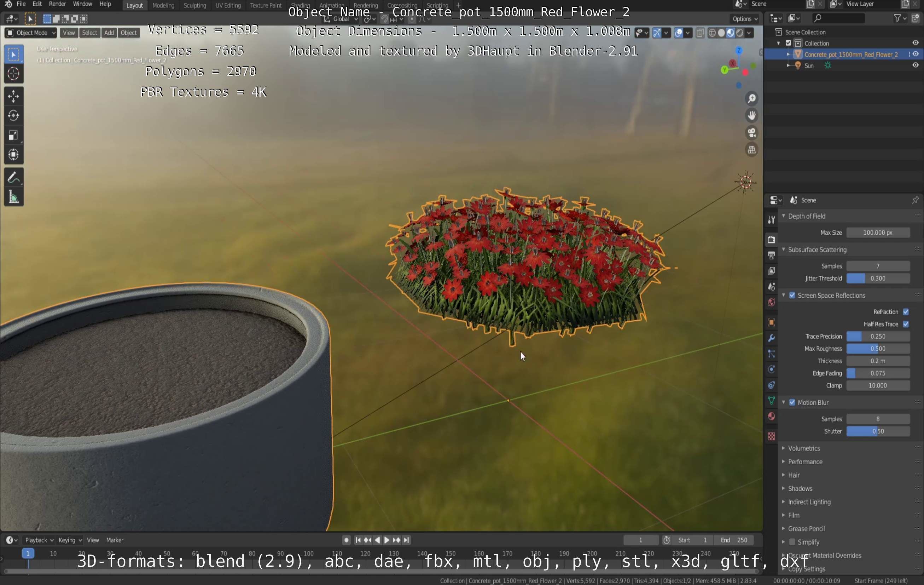This screenshot has width=924, height=585.
Task: Click the viewport Object menu button
Action: tap(129, 33)
